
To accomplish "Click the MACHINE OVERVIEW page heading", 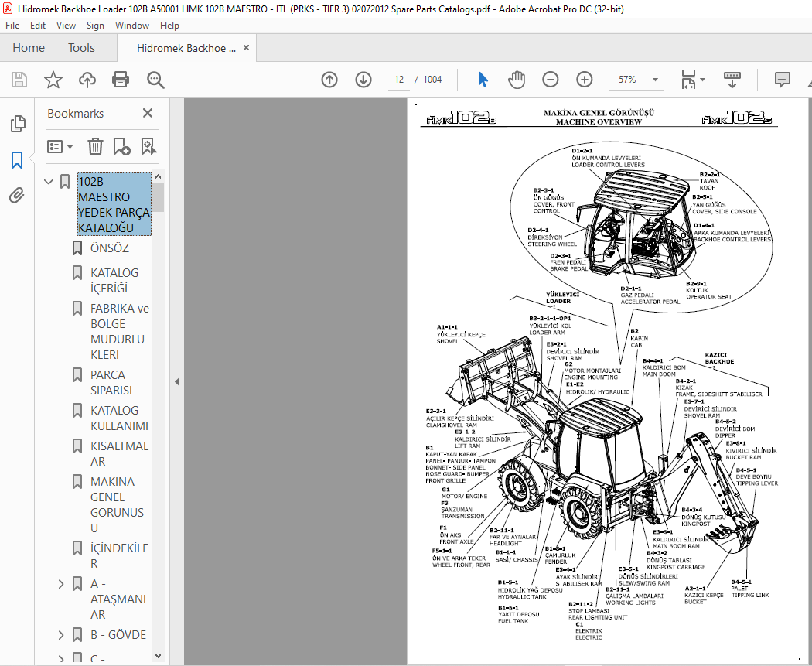I will [x=599, y=121].
